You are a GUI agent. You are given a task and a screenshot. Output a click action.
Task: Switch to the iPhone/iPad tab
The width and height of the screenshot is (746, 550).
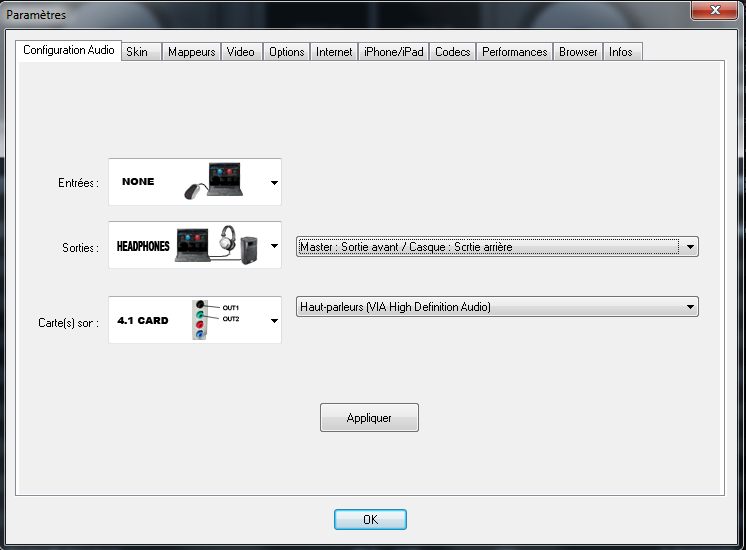[393, 51]
